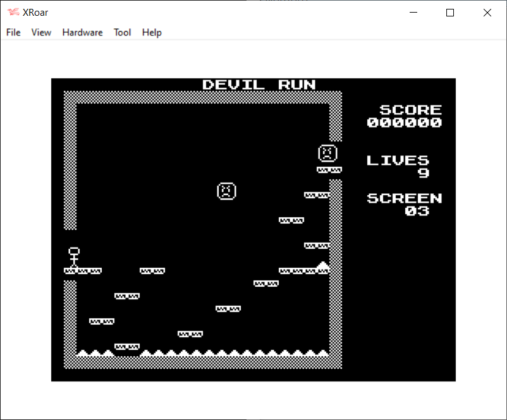The height and width of the screenshot is (420, 507).
Task: Click the devil face on the upper-right platform
Action: pyautogui.click(x=327, y=153)
